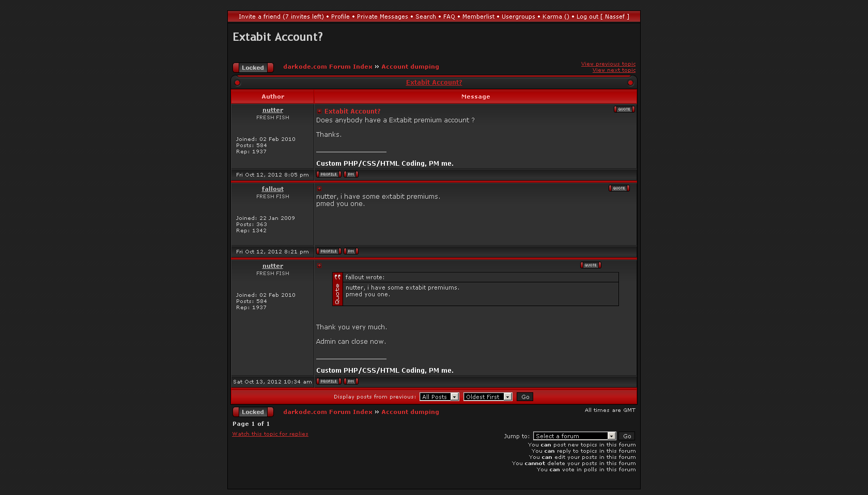
Task: Open Private Messages from top menu
Action: (x=382, y=17)
